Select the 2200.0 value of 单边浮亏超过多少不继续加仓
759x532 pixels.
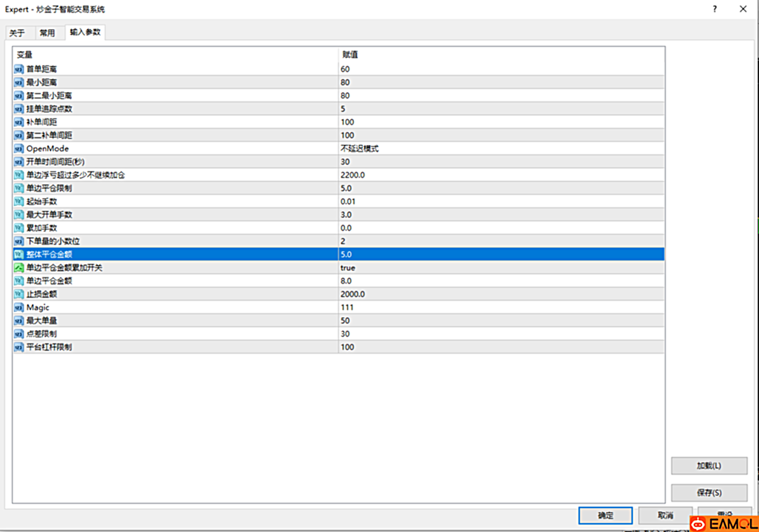coord(352,175)
